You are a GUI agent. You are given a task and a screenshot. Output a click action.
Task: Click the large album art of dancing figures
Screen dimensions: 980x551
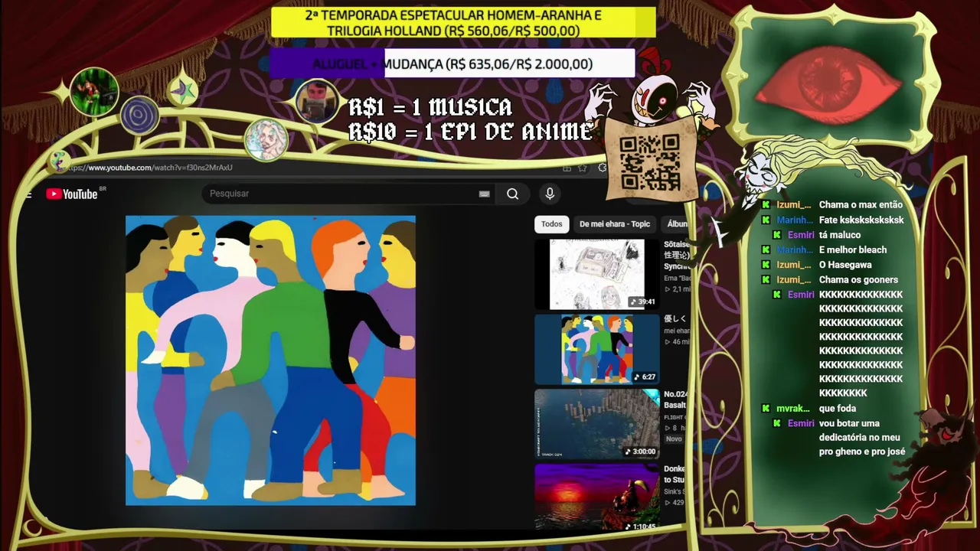270,360
